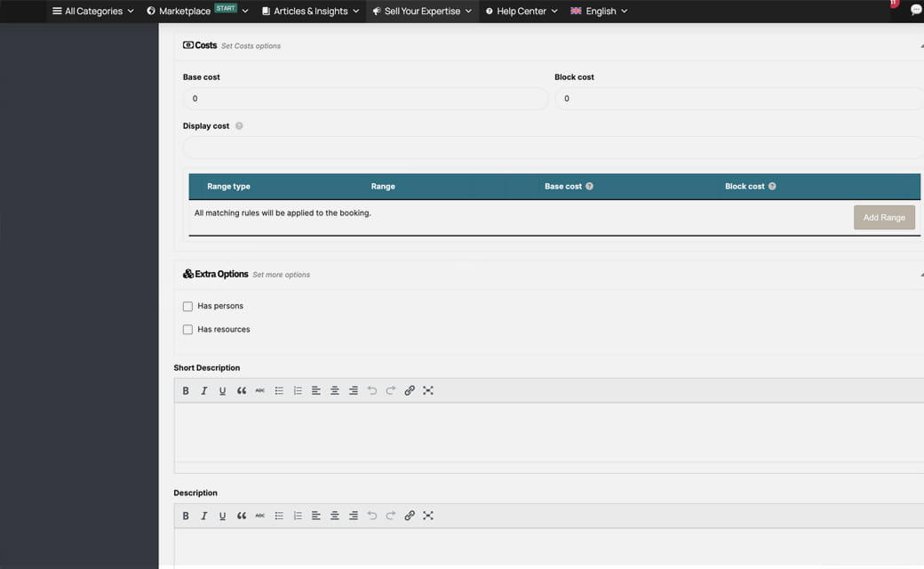
Task: Open the All Categories dropdown menu
Action: (92, 12)
